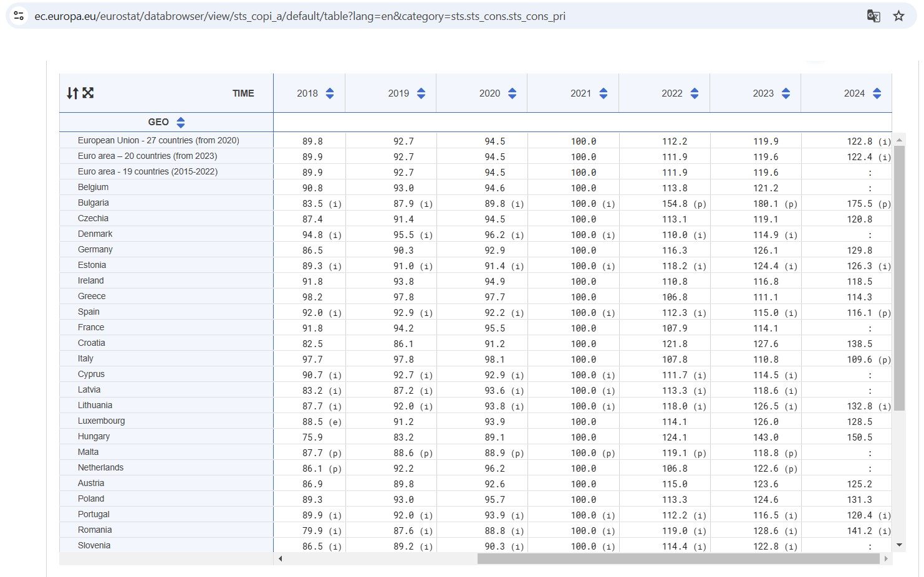
Task: Click Bulgaria's 2023 value 180.1
Action: point(766,204)
